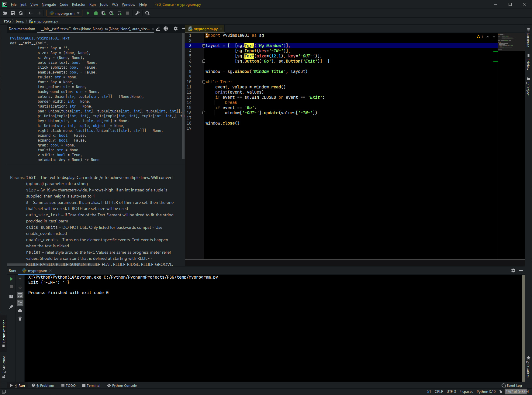The height and width of the screenshot is (395, 532).
Task: Collapse line 3 fold arrow in editor
Action: tap(204, 46)
